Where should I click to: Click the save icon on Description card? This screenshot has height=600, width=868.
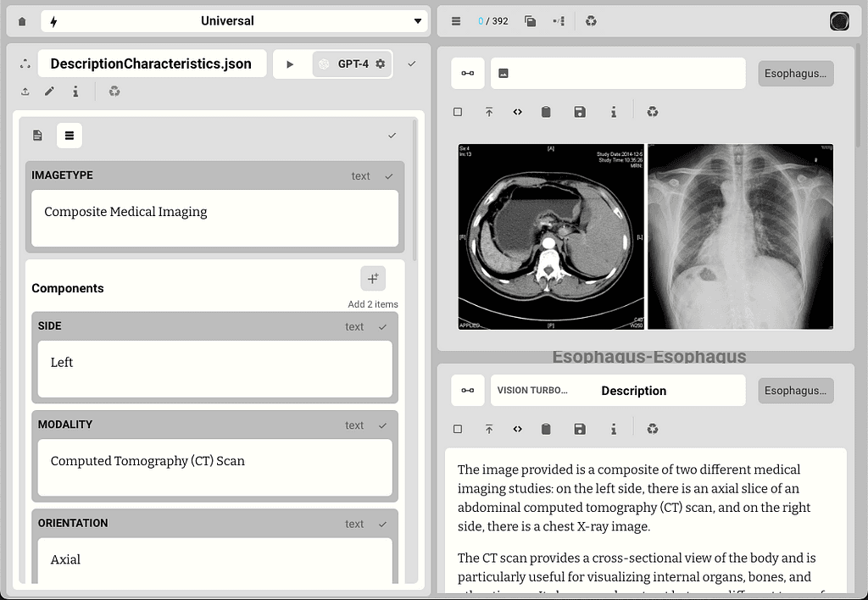click(580, 429)
